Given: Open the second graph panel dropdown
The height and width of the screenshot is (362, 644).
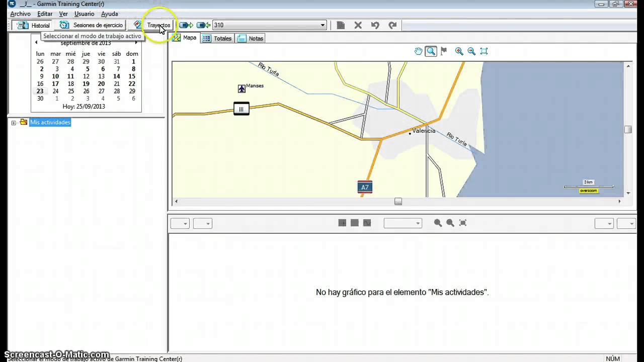Looking at the screenshot, I should coord(203,223).
